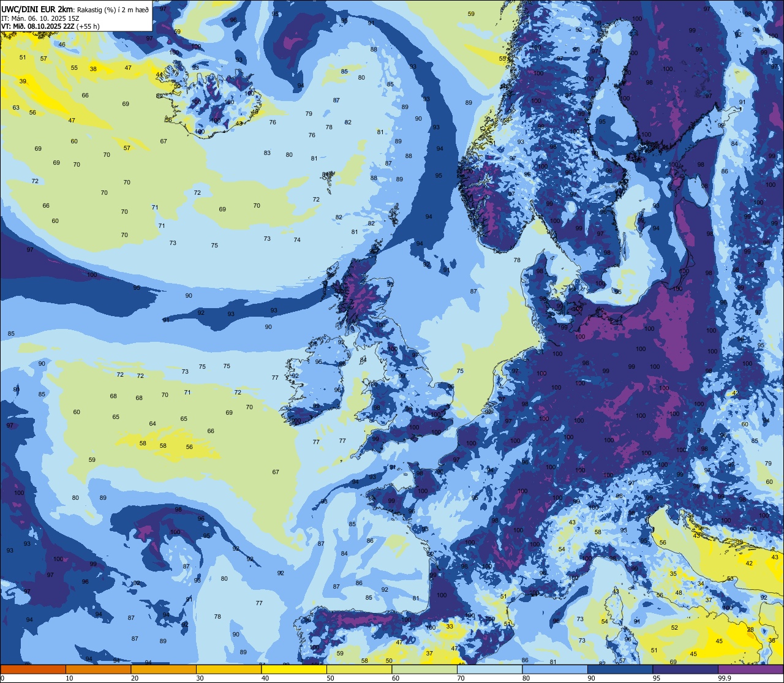The width and height of the screenshot is (784, 683).
Task: Pick the 95–99.9 dark navy legend swatch
Action: coord(685,669)
